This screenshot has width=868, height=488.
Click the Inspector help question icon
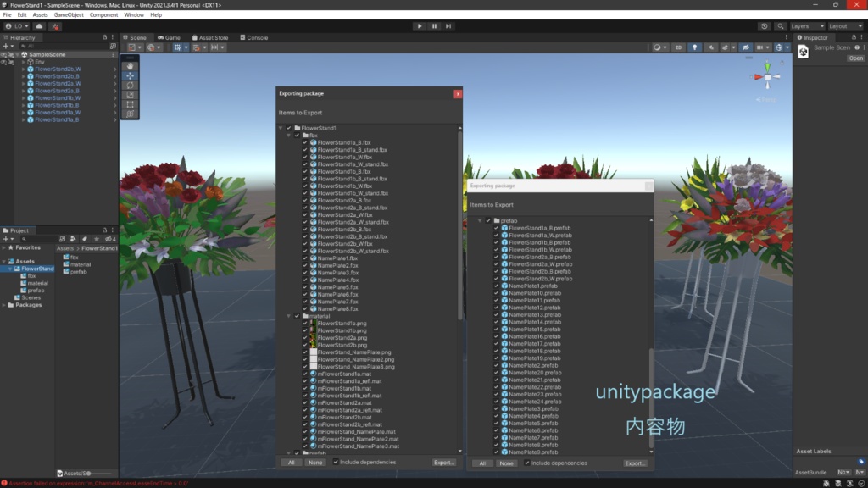[857, 47]
